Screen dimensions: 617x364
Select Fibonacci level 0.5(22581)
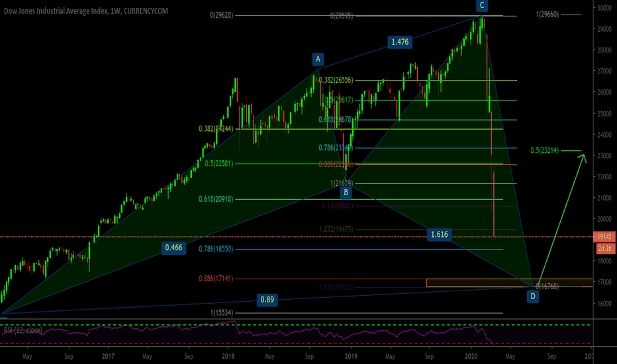pos(218,163)
